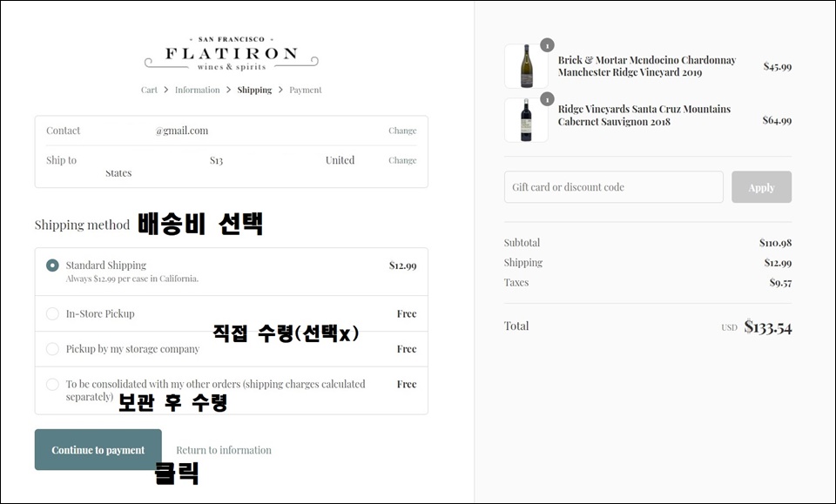Select Pickup by my storage company
836x504 pixels.
pyautogui.click(x=52, y=349)
